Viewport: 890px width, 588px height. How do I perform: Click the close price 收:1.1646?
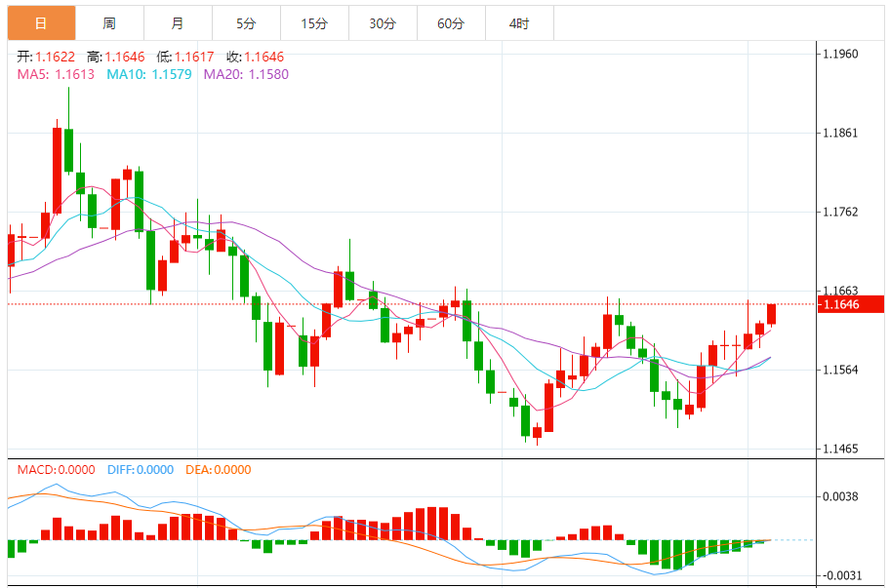click(x=255, y=57)
